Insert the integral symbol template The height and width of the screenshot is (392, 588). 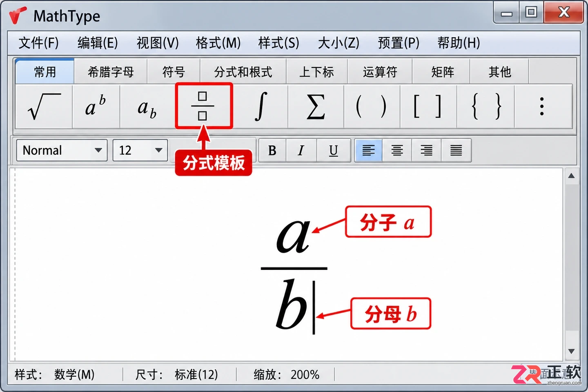260,107
